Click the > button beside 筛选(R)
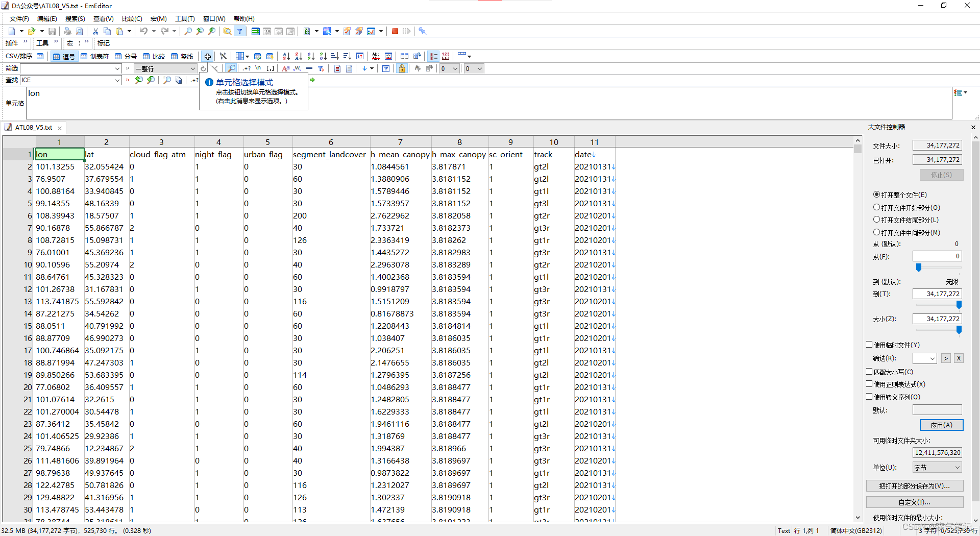The width and height of the screenshot is (980, 536). tap(946, 358)
